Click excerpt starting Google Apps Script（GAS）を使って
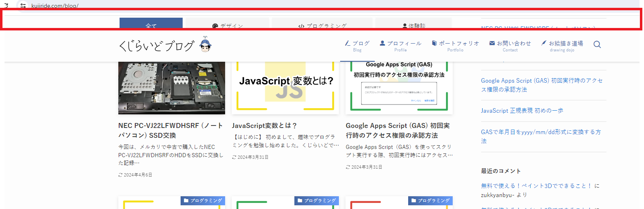The height and width of the screenshot is (209, 644). [399, 151]
